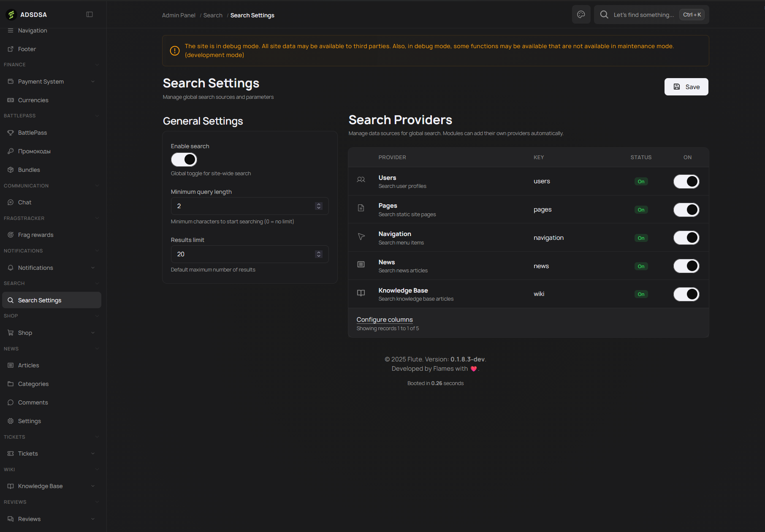This screenshot has height=532, width=765.
Task: Click the BattlePass trophy icon
Action: (x=11, y=132)
